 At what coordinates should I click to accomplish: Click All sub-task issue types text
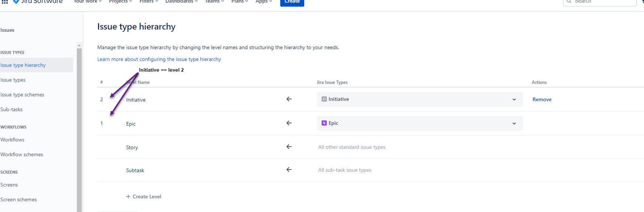(x=345, y=170)
